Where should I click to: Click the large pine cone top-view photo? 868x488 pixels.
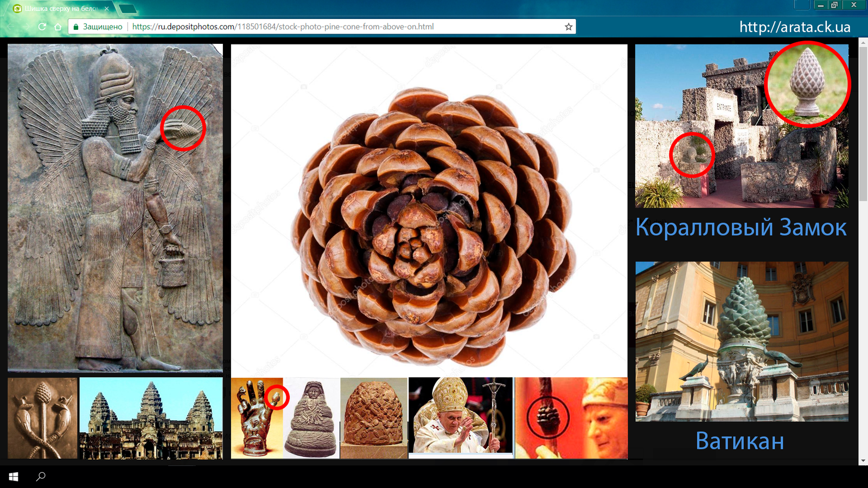[x=429, y=210]
